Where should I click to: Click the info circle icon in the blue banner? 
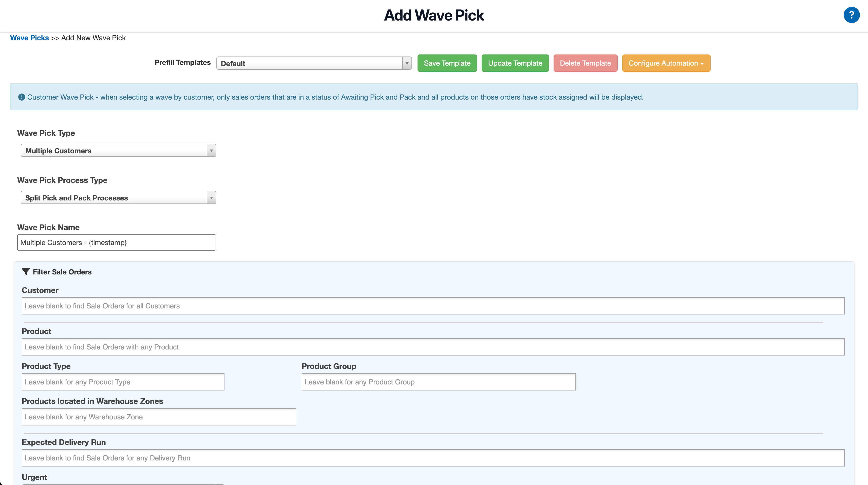coord(21,97)
